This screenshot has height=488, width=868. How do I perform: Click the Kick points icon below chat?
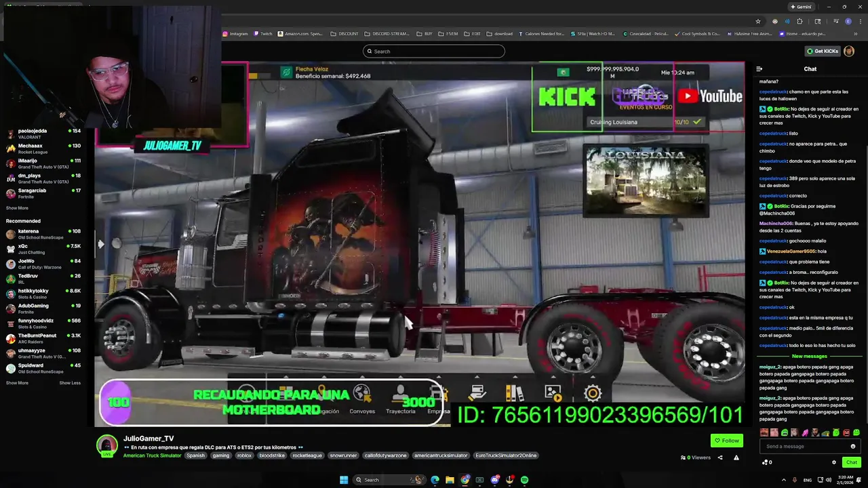pyautogui.click(x=766, y=462)
